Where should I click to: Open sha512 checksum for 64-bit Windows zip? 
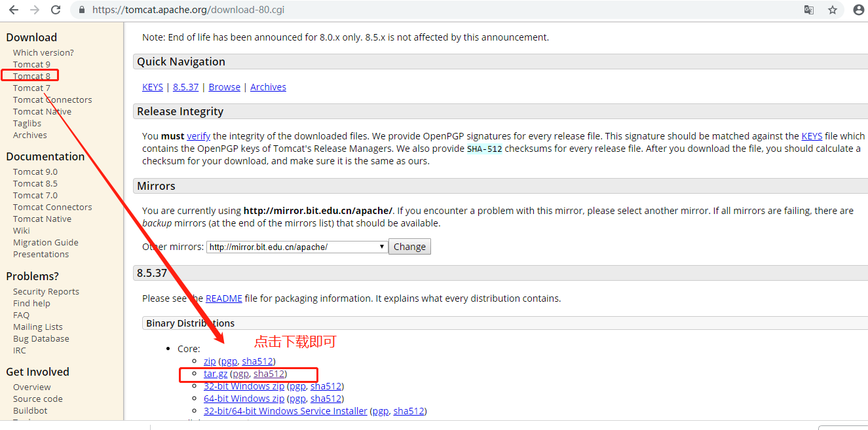click(326, 399)
